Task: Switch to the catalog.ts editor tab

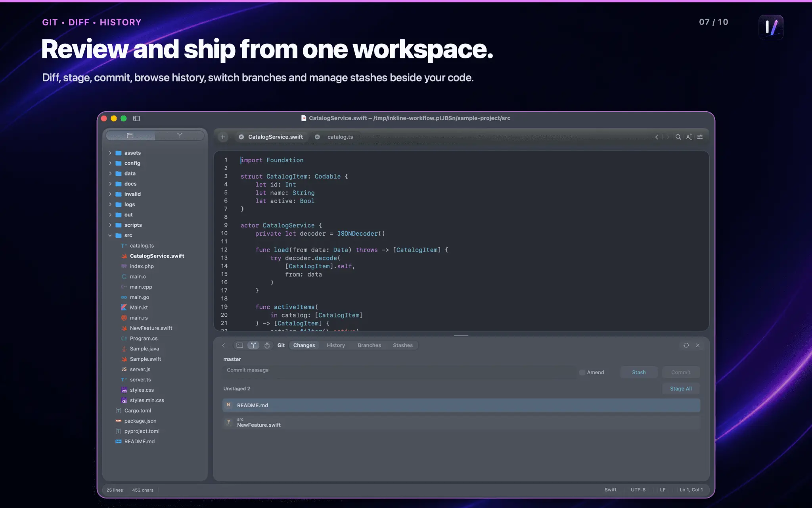Action: [x=336, y=137]
